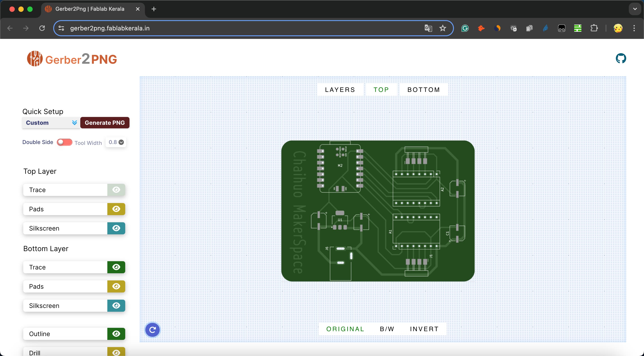Click the Top Layer Silkscreen row label
The width and height of the screenshot is (644, 356).
point(44,229)
